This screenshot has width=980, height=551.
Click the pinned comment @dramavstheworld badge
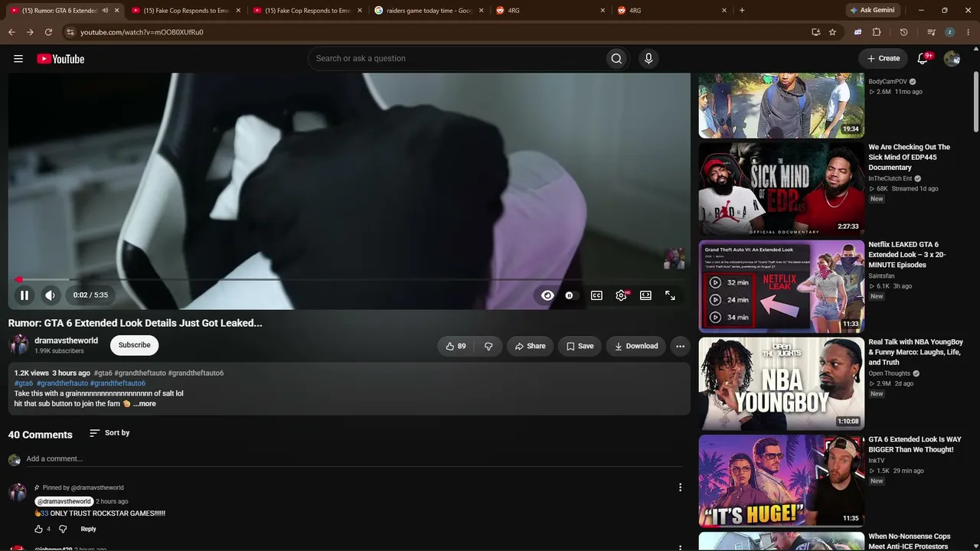64,501
